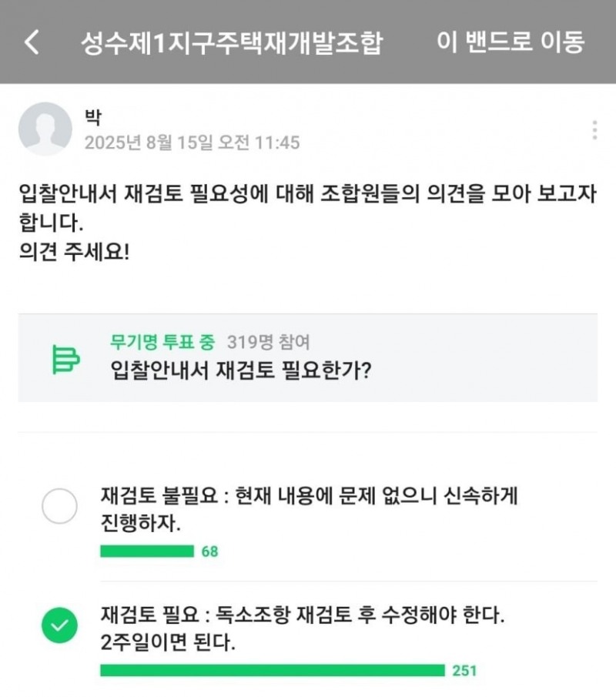Tap the back arrow in header
This screenshot has height=697, width=616.
click(x=32, y=42)
